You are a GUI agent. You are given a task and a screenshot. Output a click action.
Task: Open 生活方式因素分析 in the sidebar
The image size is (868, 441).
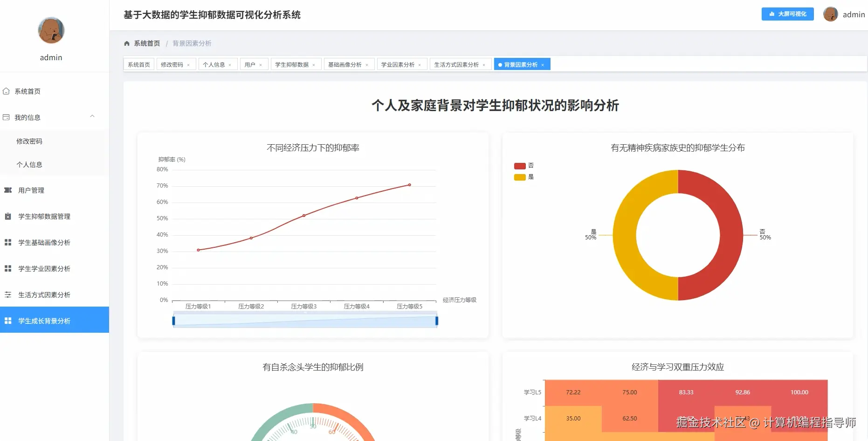point(55,294)
